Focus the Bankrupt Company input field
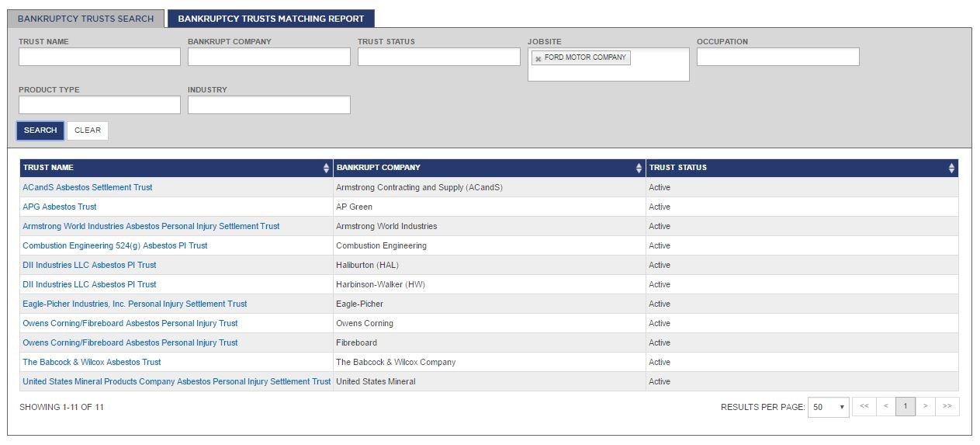 [269, 57]
